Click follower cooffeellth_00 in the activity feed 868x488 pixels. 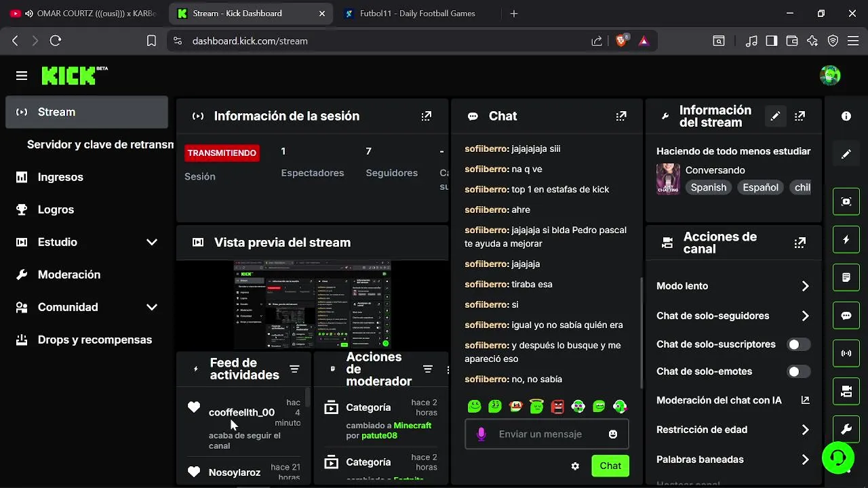click(241, 412)
